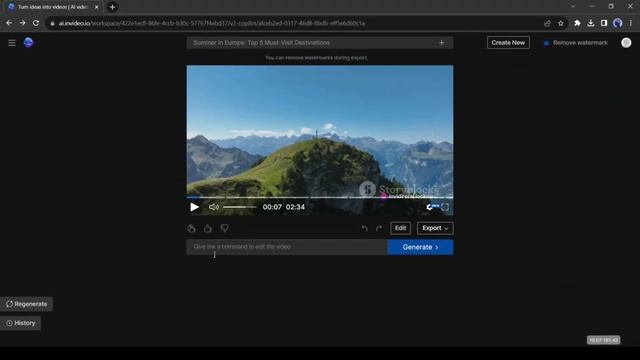Bookmark this page with star icon
Viewport: 640px width, 360px height.
pos(561,23)
